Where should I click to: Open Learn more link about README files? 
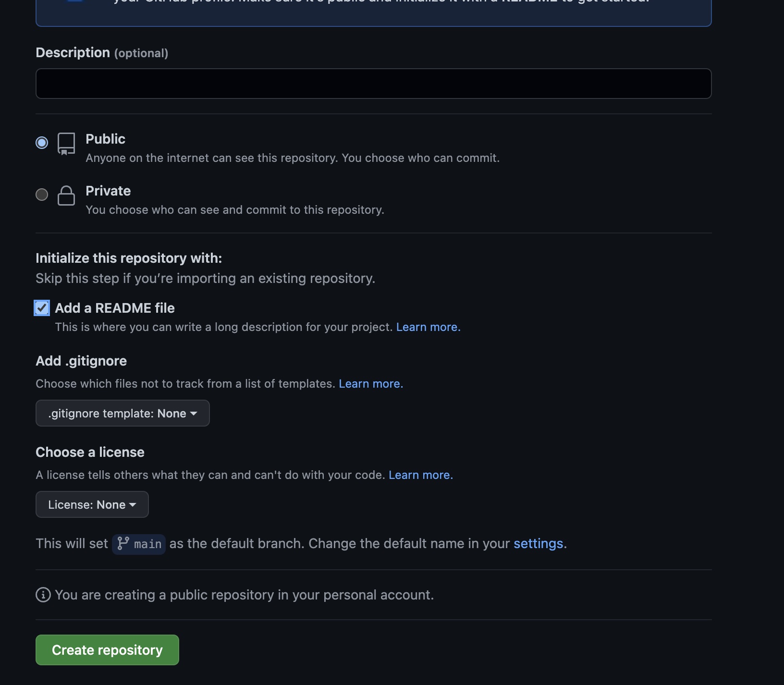point(428,327)
